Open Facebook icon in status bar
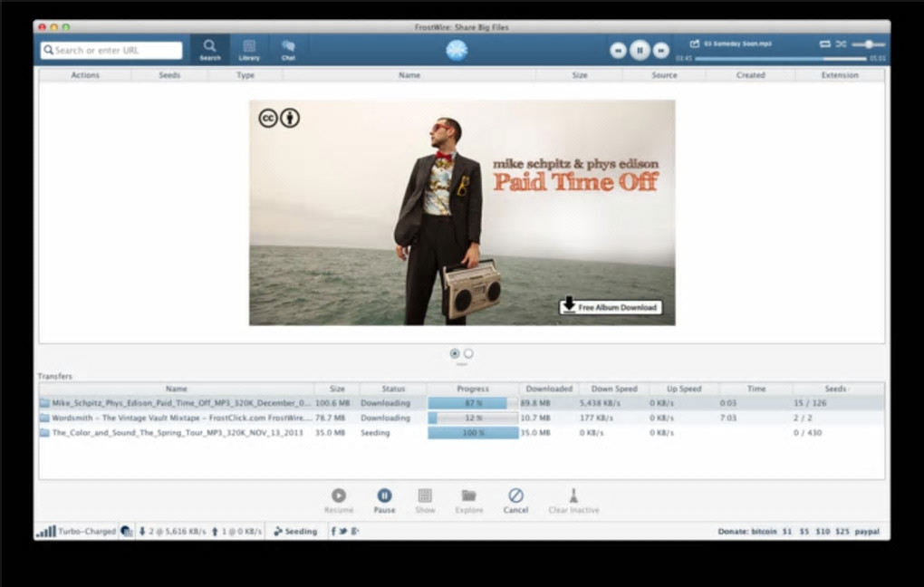924x587 pixels. [x=333, y=531]
